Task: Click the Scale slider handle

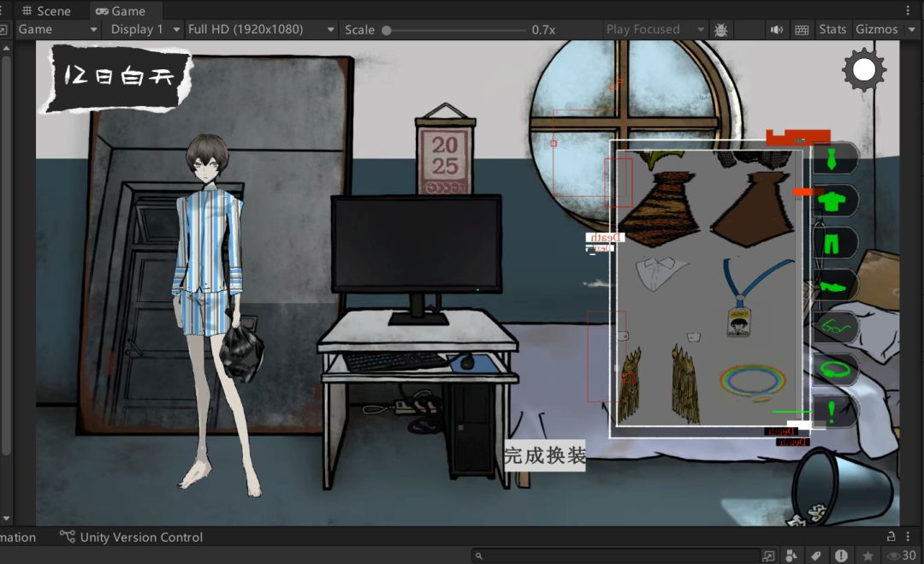Action: (x=387, y=30)
